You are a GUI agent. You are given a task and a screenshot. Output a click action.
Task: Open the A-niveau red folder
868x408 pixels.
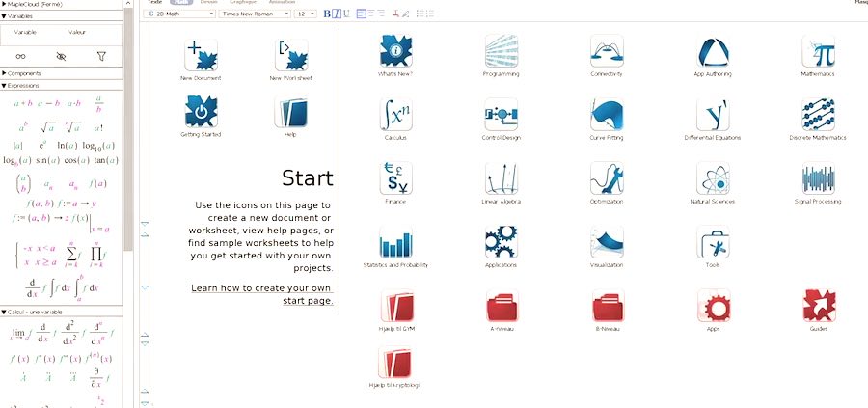[501, 306]
